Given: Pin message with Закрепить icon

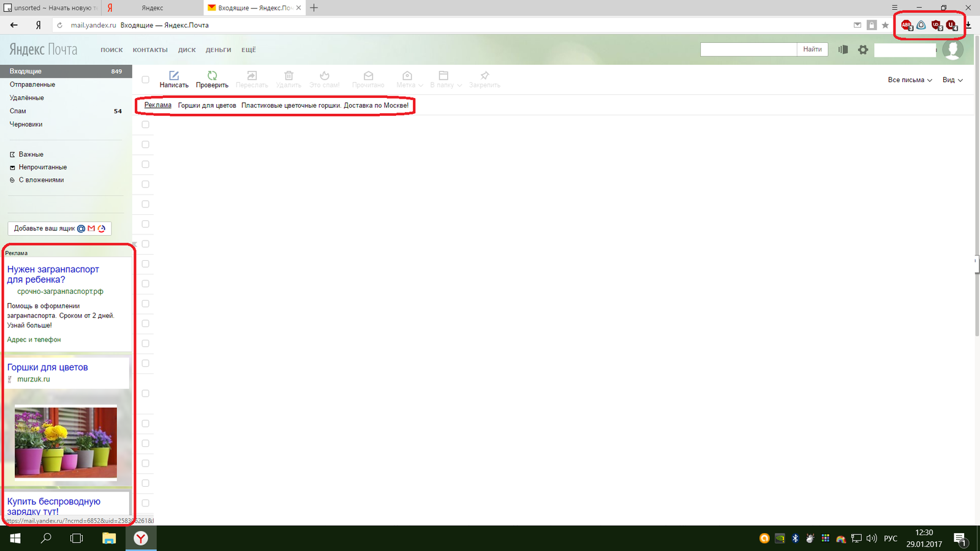Looking at the screenshot, I should click(x=484, y=75).
